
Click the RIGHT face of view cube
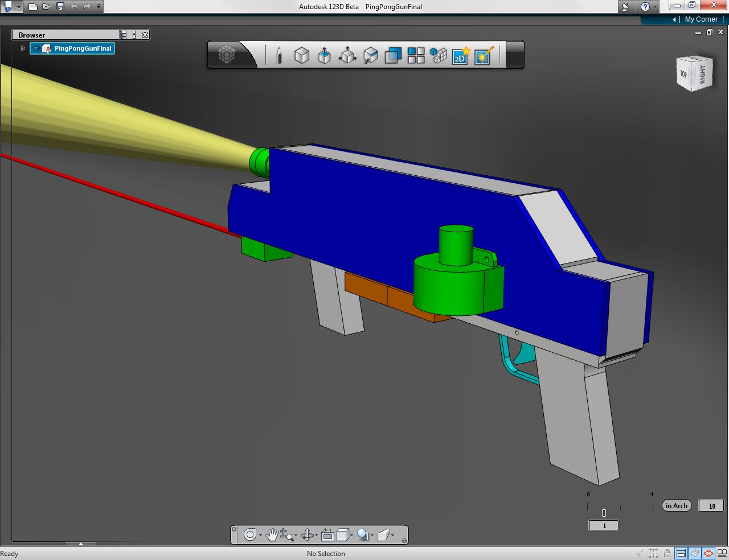pos(702,74)
